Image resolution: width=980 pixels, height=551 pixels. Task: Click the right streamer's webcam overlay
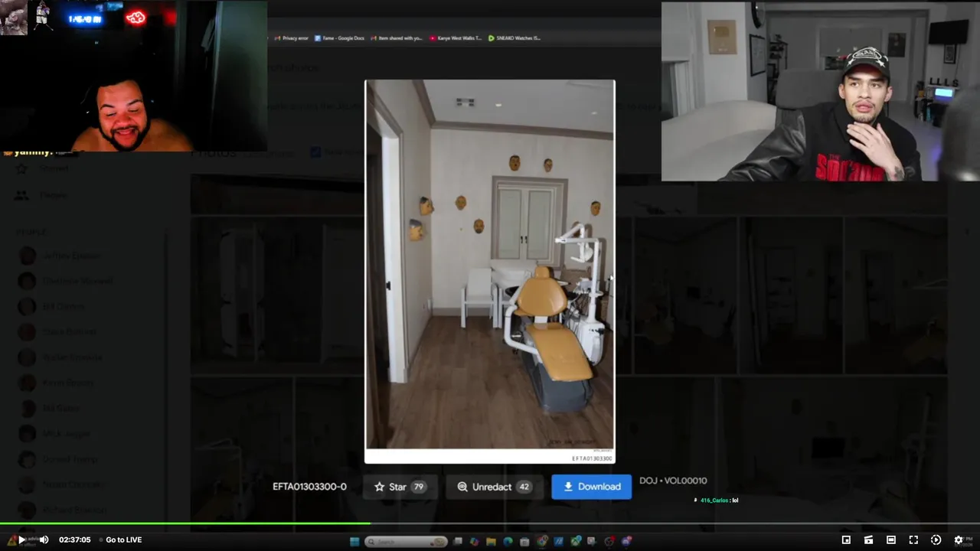click(820, 91)
